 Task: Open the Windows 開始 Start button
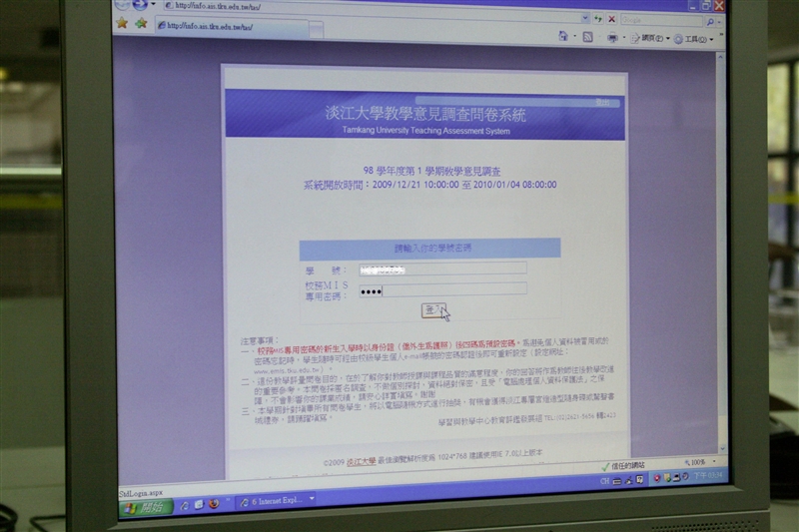pyautogui.click(x=146, y=507)
